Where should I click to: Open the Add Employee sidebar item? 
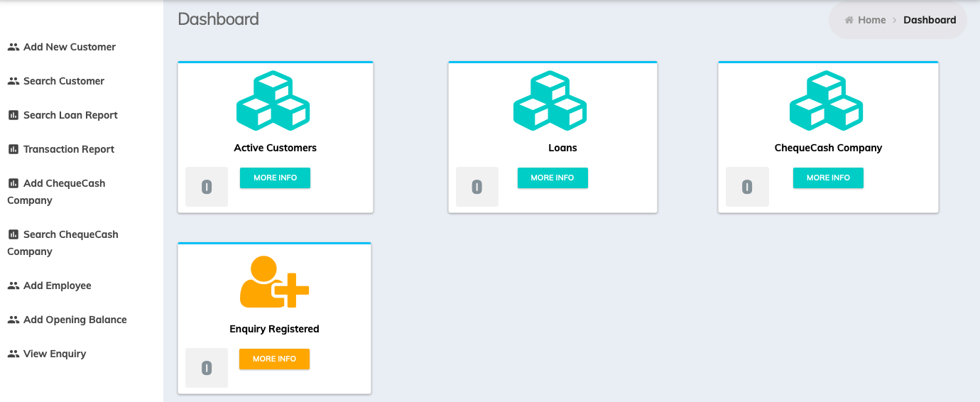click(x=57, y=286)
